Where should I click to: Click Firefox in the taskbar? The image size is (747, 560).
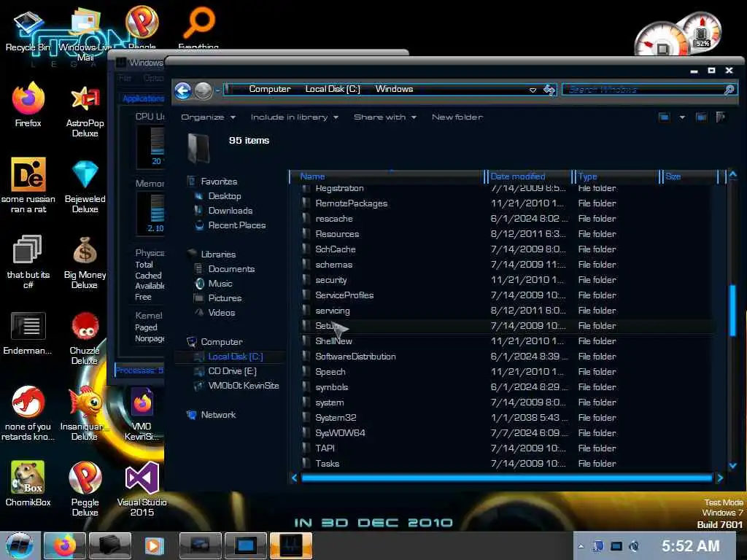pos(65,545)
